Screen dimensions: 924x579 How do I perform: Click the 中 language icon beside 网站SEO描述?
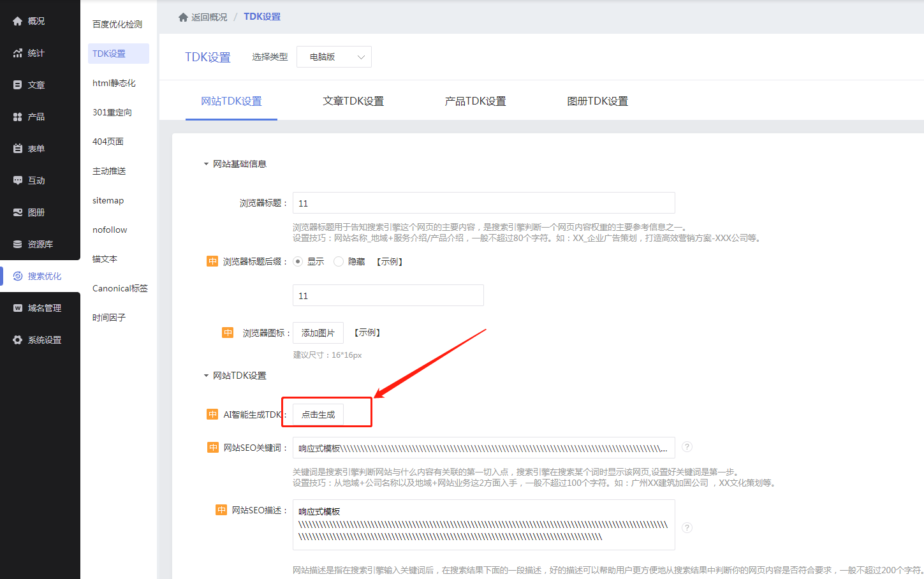click(221, 510)
